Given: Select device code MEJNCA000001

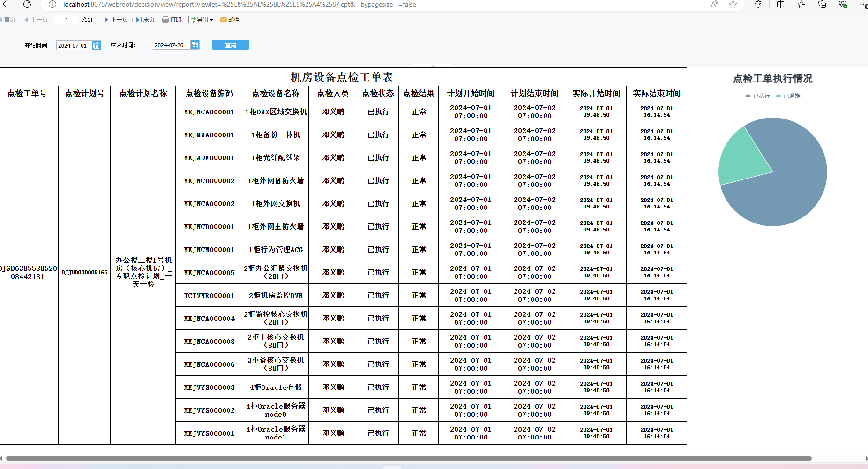Looking at the screenshot, I should pyautogui.click(x=209, y=112).
